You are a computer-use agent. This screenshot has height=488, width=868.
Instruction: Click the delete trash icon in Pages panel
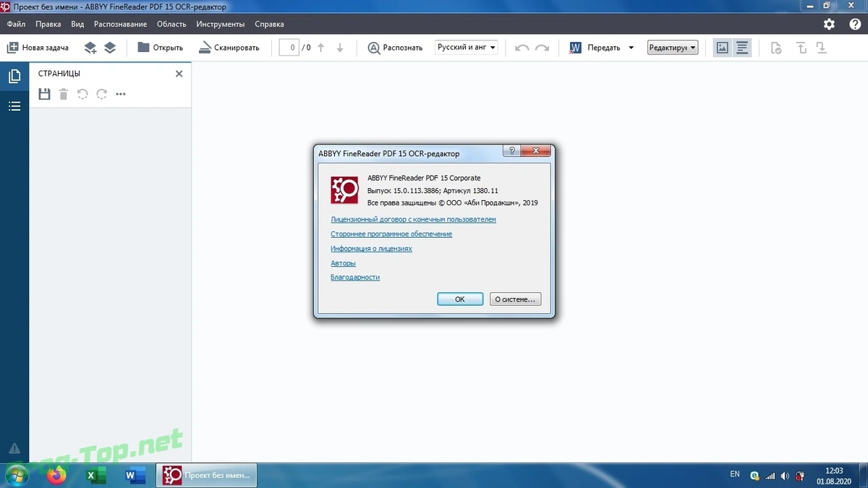[x=64, y=94]
